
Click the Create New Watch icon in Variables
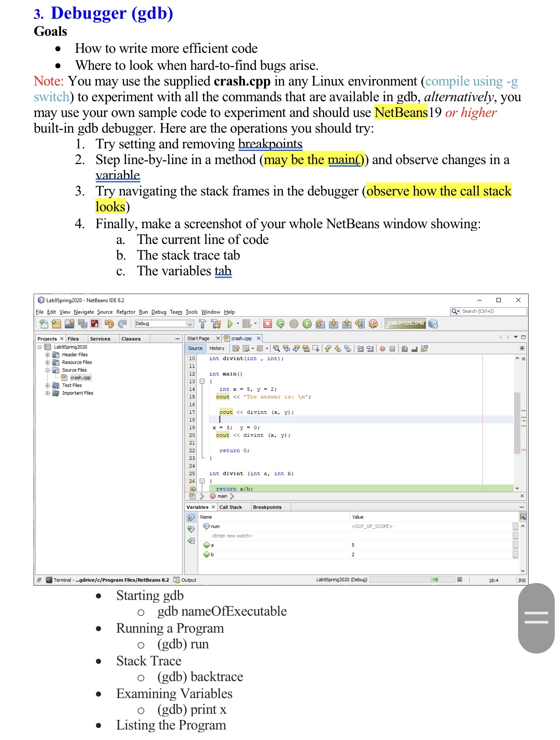click(191, 529)
